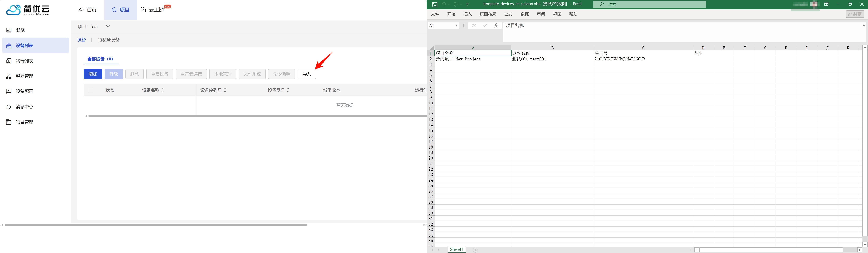The width and height of the screenshot is (868, 253).
Task: Open Excel Name Box dropdown arrow
Action: click(x=456, y=26)
